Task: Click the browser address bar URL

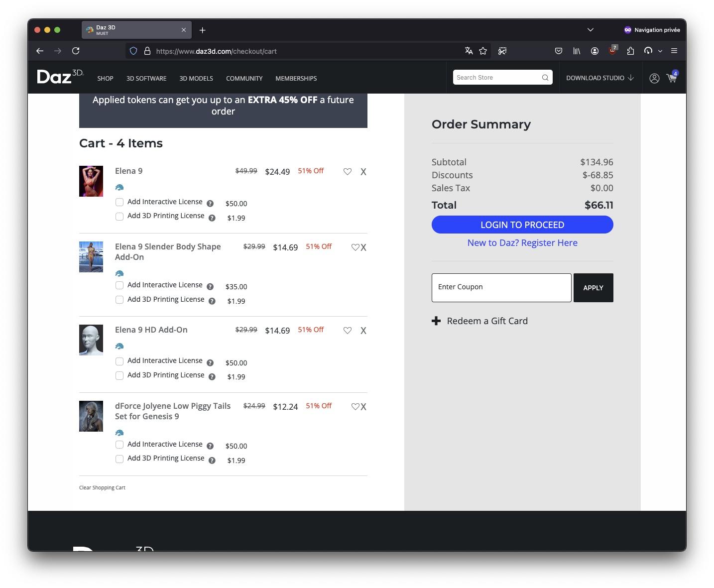Action: [216, 51]
